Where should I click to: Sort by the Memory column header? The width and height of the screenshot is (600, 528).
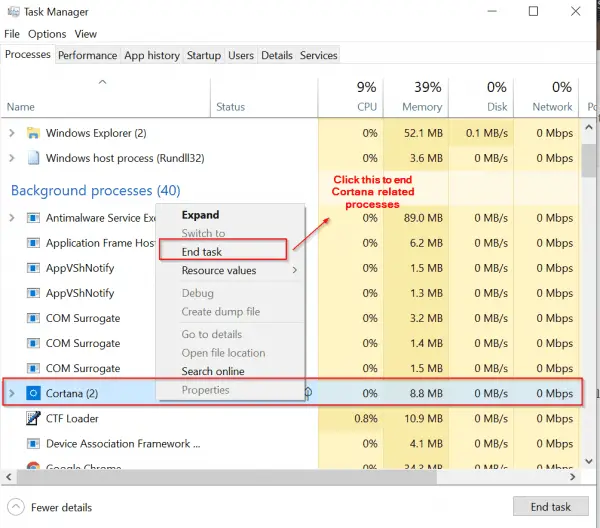[x=416, y=98]
